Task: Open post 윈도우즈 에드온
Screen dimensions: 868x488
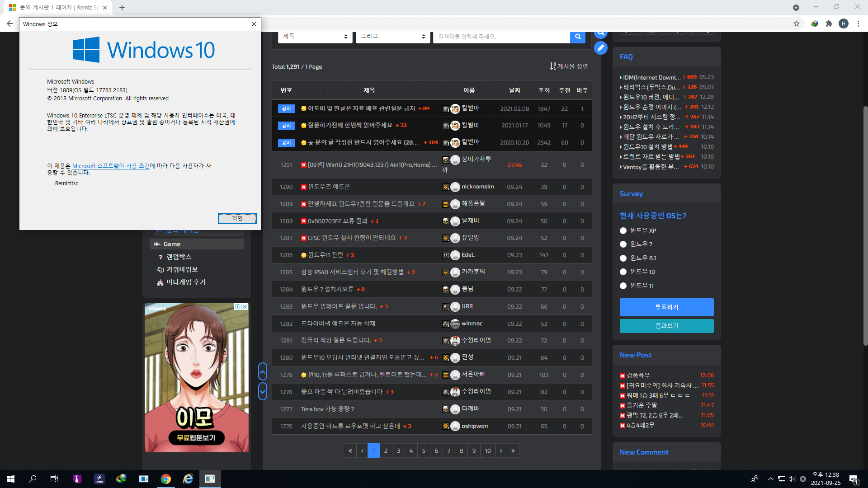Action: point(329,187)
